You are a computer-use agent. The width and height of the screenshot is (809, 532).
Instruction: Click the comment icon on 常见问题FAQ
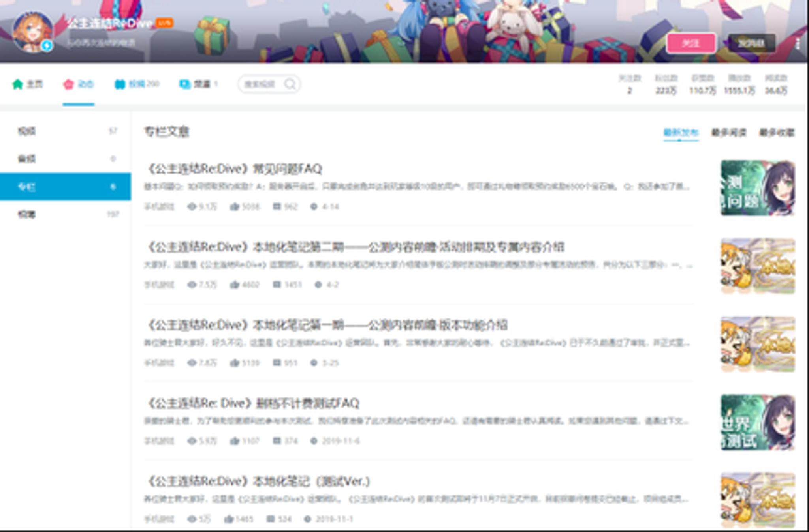[x=277, y=206]
